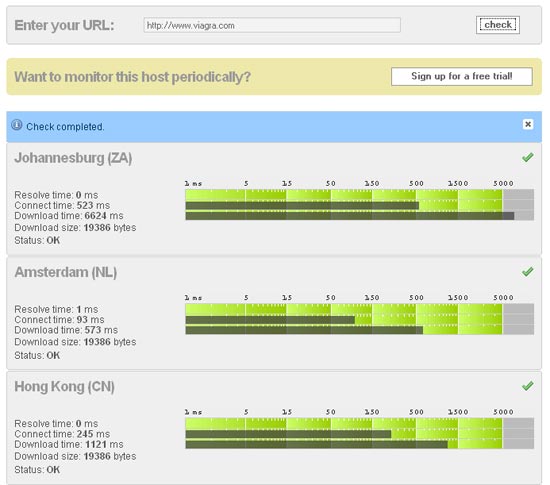The image size is (550, 485).
Task: Click the green checkmark for Johannesburg
Action: (528, 157)
